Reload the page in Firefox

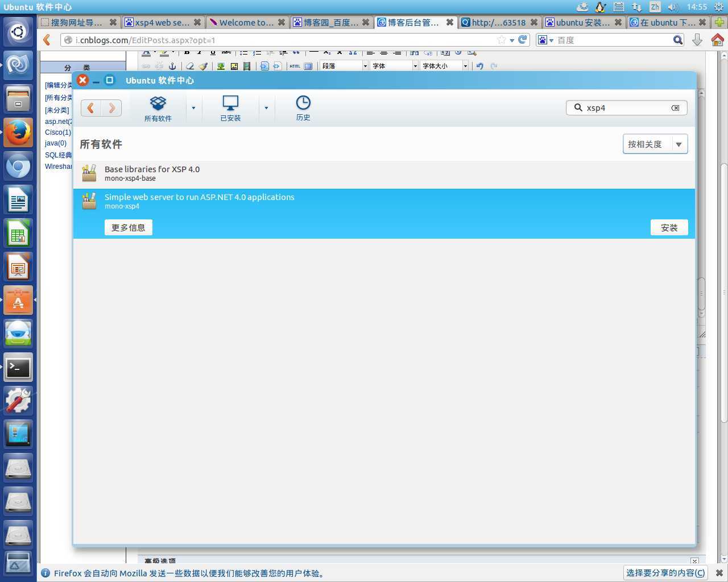point(522,40)
